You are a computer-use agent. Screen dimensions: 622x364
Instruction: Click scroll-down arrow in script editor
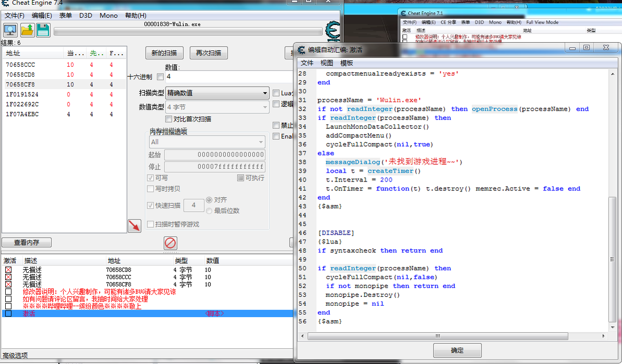point(613,327)
